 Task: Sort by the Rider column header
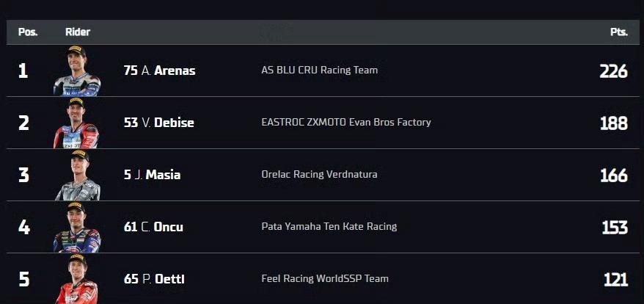pos(78,32)
